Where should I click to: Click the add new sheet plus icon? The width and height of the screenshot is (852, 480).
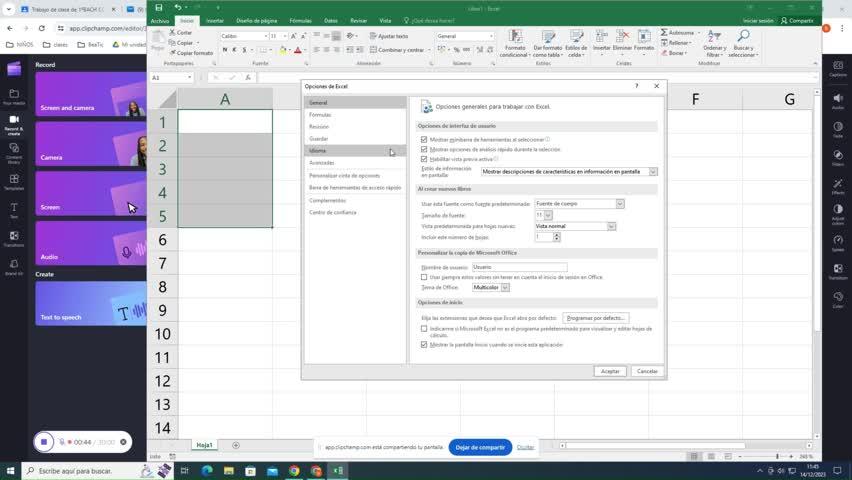pos(236,445)
